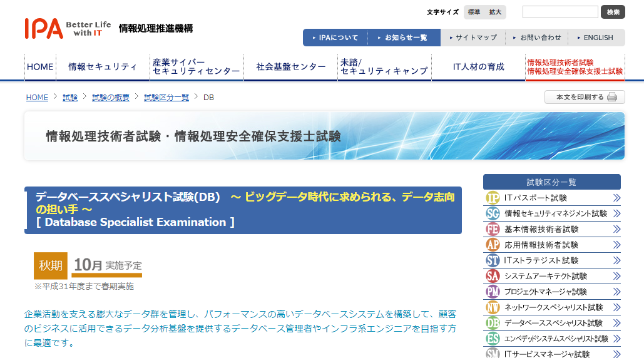Image resolution: width=644 pixels, height=358 pixels.
Task: Open the IT人材の育成 navigation tab
Action: pyautogui.click(x=478, y=67)
